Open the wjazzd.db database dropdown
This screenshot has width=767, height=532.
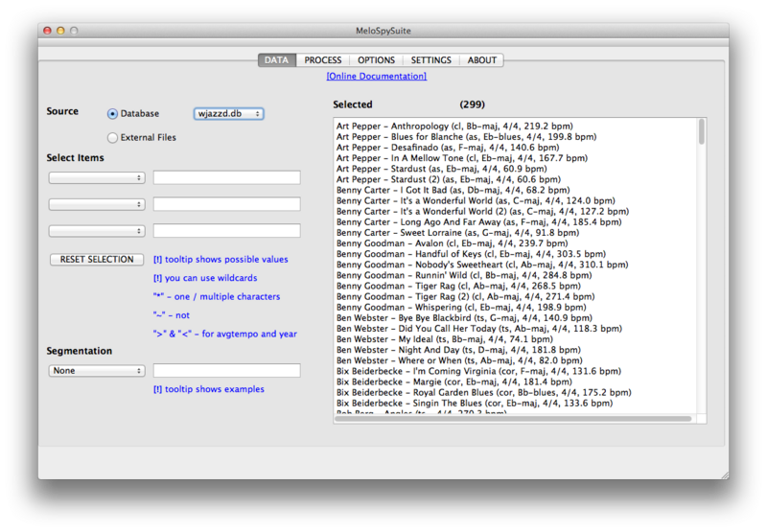click(228, 114)
